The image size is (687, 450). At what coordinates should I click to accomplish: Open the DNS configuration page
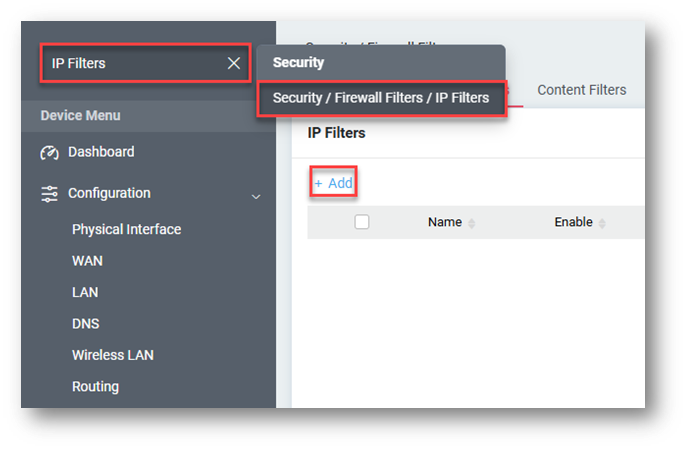(85, 324)
